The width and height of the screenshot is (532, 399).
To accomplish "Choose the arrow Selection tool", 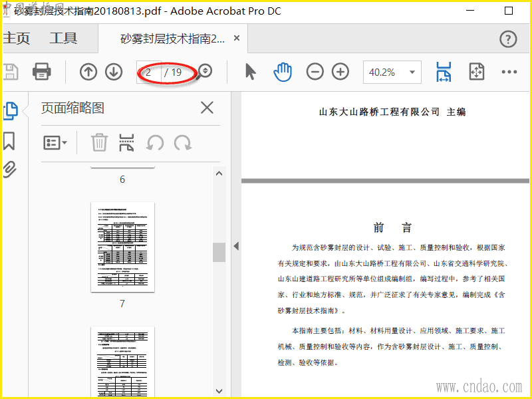I will 251,72.
